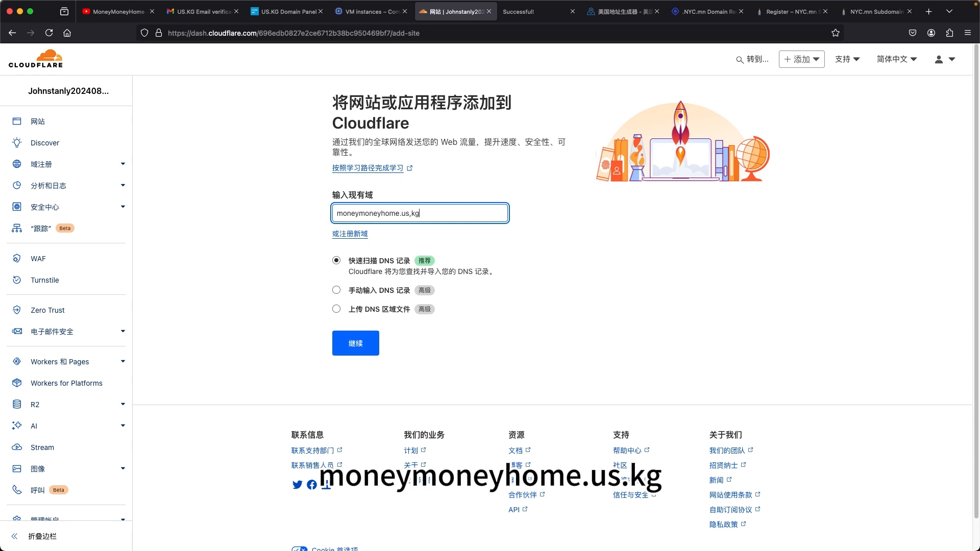Open the Facebook footer icon
Viewport: 980px width, 551px height.
[x=312, y=485]
